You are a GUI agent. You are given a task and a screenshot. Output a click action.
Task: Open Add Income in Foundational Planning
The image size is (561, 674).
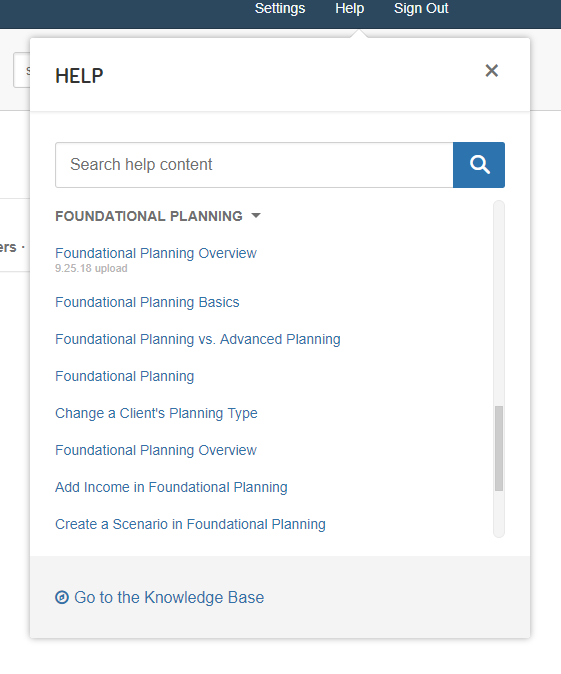(x=171, y=487)
